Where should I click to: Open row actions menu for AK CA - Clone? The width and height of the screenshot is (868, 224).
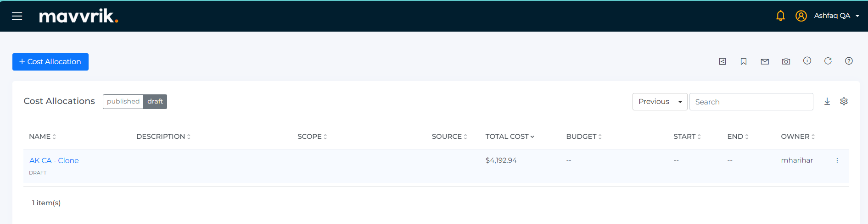837,160
